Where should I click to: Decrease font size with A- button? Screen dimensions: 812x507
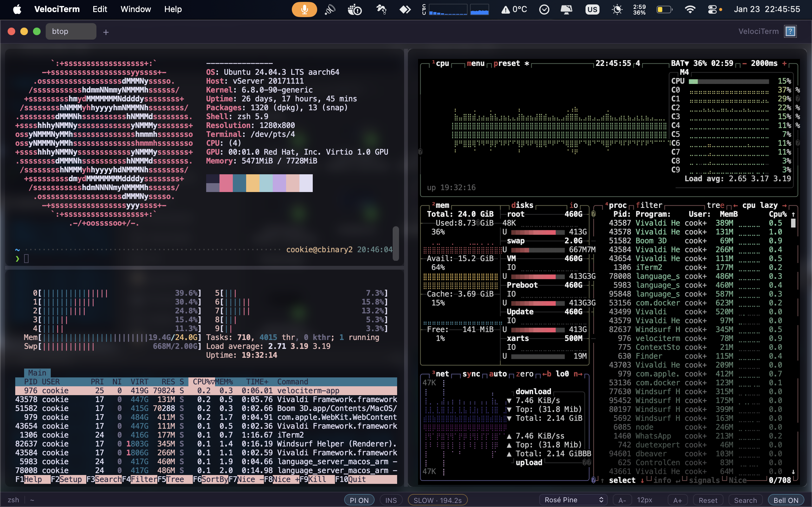coord(622,500)
